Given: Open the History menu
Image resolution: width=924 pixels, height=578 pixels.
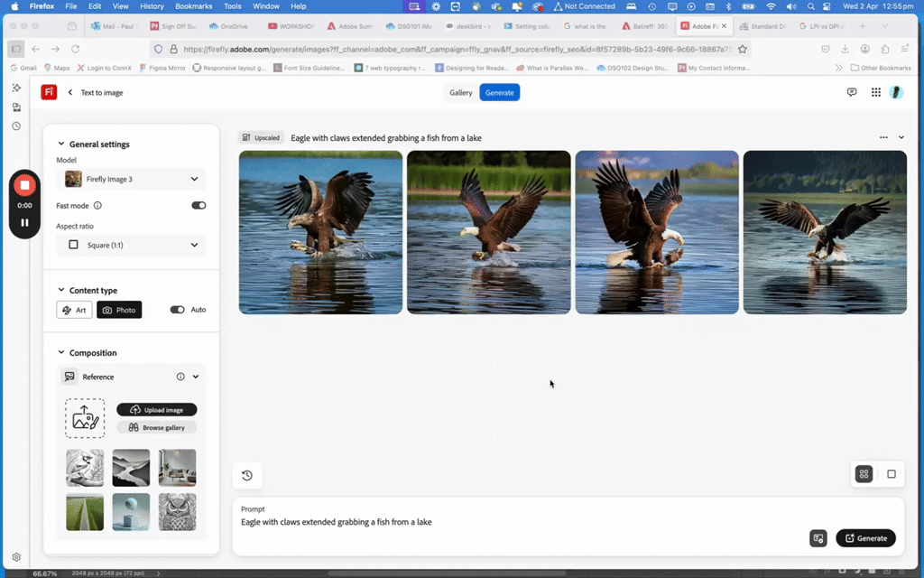Looking at the screenshot, I should click(152, 6).
